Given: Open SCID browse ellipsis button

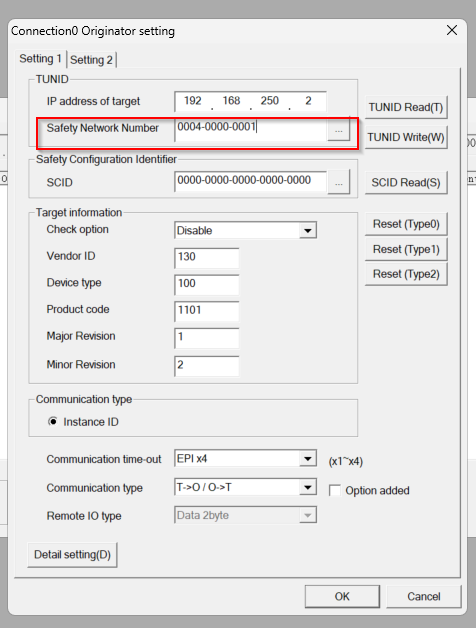Looking at the screenshot, I should click(339, 183).
